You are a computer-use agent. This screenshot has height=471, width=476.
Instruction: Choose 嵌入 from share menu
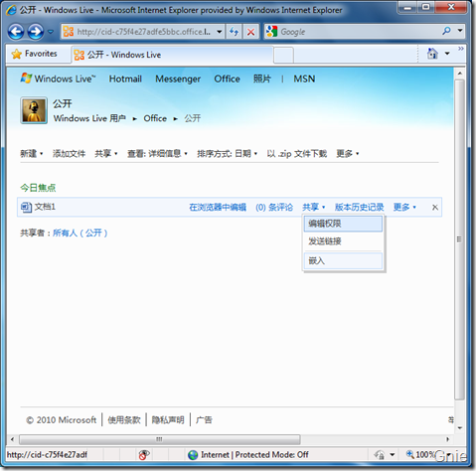tap(343, 260)
